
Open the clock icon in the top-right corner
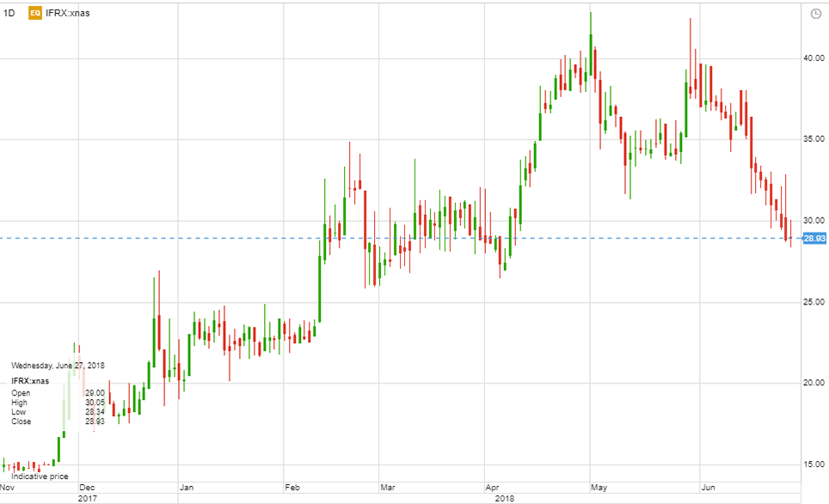pos(816,14)
